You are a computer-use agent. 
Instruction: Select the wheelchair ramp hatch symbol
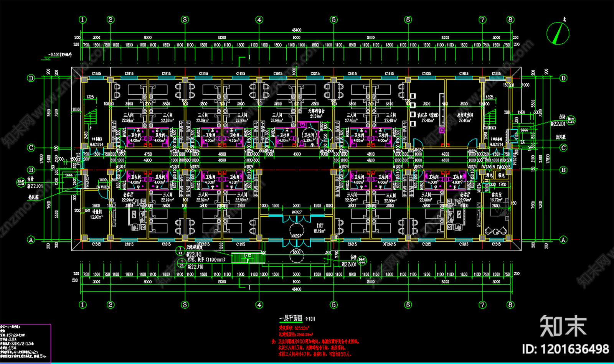(x=248, y=258)
